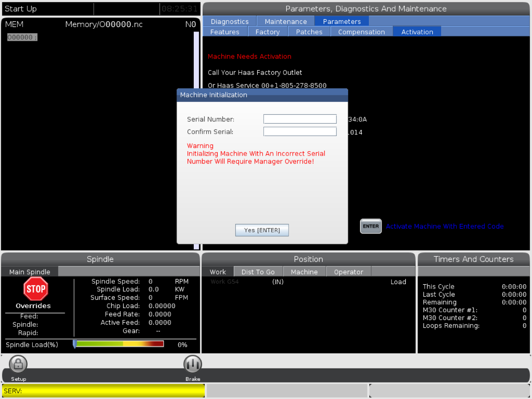532x399 pixels.
Task: Click the O00000 program line
Action: click(22, 37)
